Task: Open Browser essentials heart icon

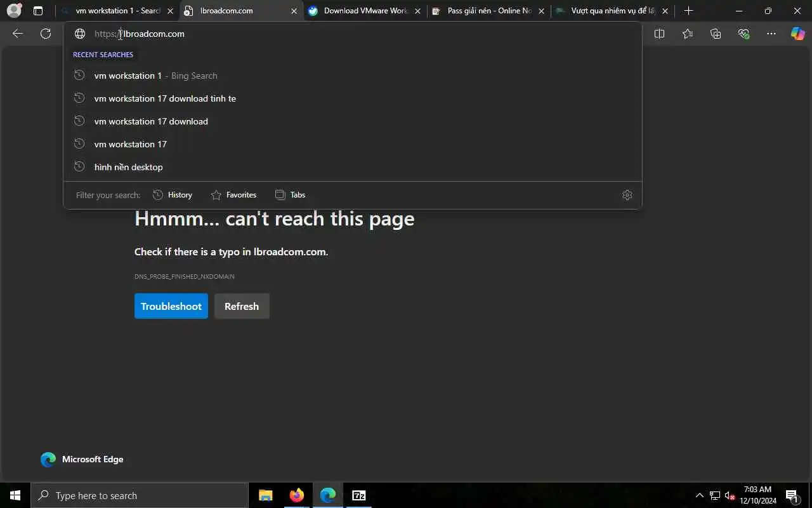Action: (743, 34)
